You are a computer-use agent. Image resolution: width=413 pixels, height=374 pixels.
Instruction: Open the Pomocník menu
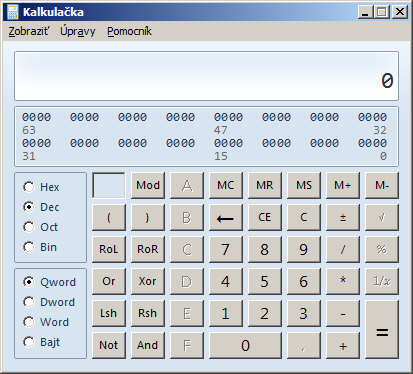click(129, 31)
